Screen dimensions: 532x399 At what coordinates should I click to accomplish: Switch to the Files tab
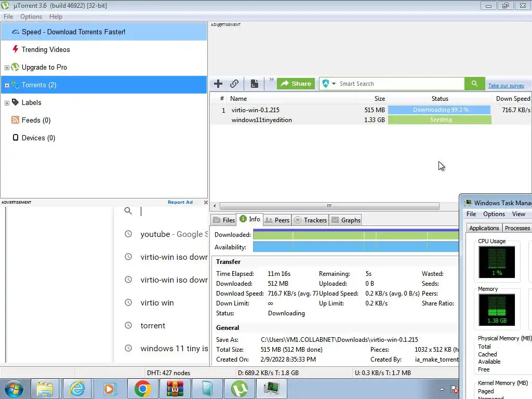coord(224,220)
